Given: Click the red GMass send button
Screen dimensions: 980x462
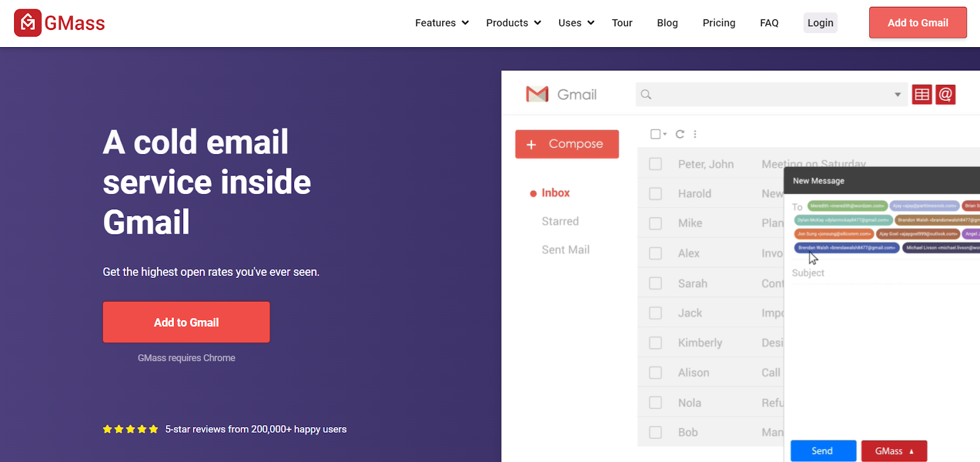Looking at the screenshot, I should click(894, 451).
